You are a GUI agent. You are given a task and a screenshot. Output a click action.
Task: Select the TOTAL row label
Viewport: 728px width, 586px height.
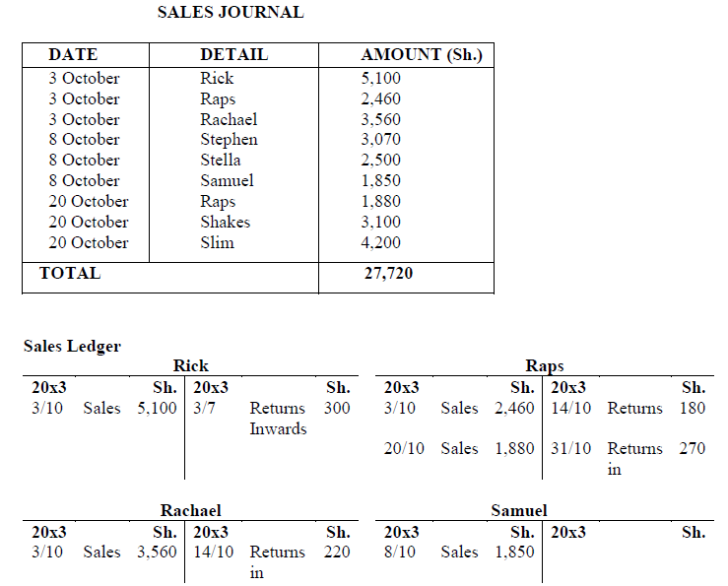tap(70, 274)
